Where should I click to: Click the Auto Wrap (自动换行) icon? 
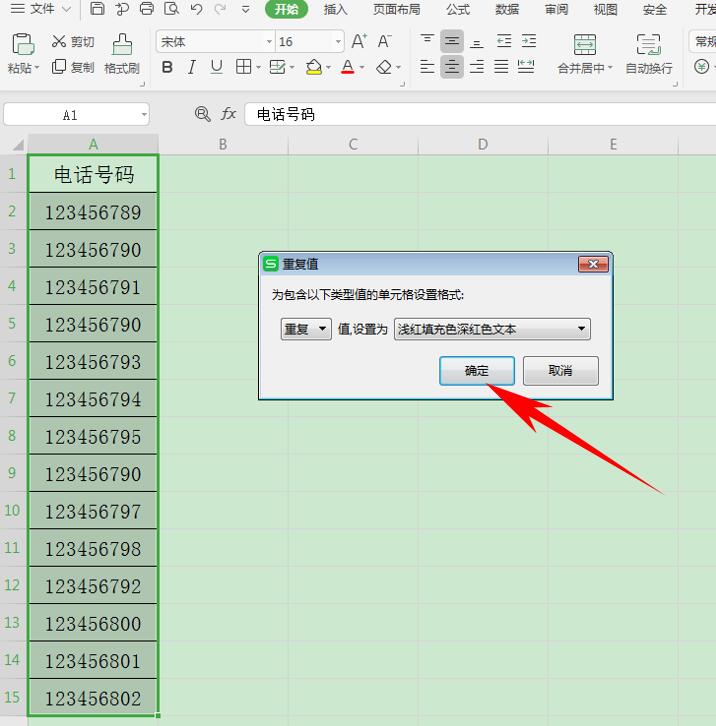point(648,44)
